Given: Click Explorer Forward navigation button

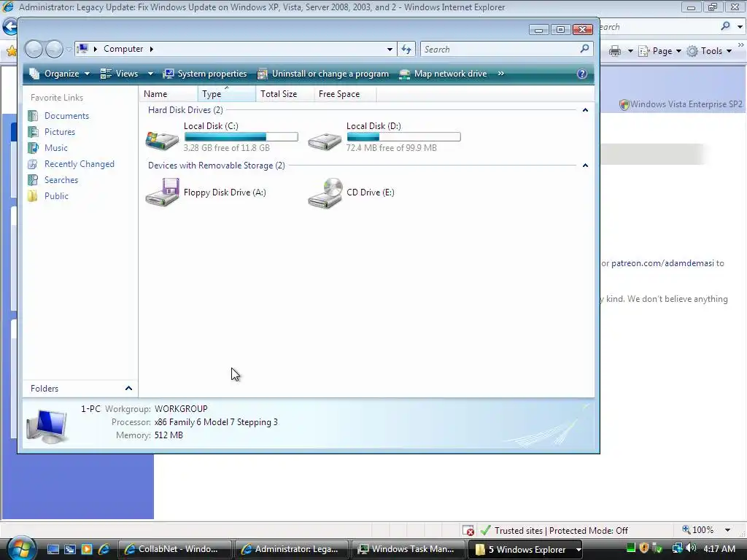Looking at the screenshot, I should (x=54, y=49).
